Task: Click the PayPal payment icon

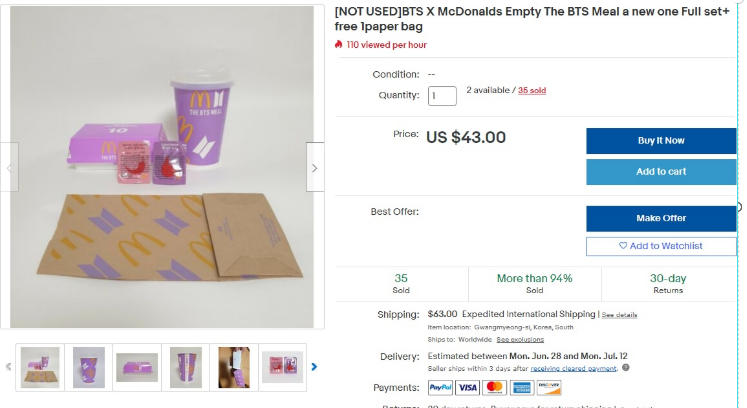Action: pyautogui.click(x=440, y=388)
